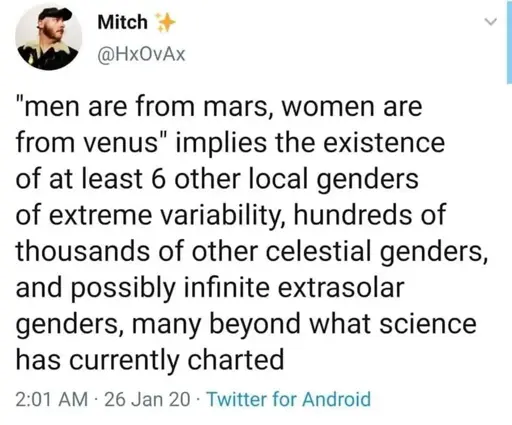Open Mitch's profile picture avatar
Screen dimensions: 512x425
click(x=49, y=37)
